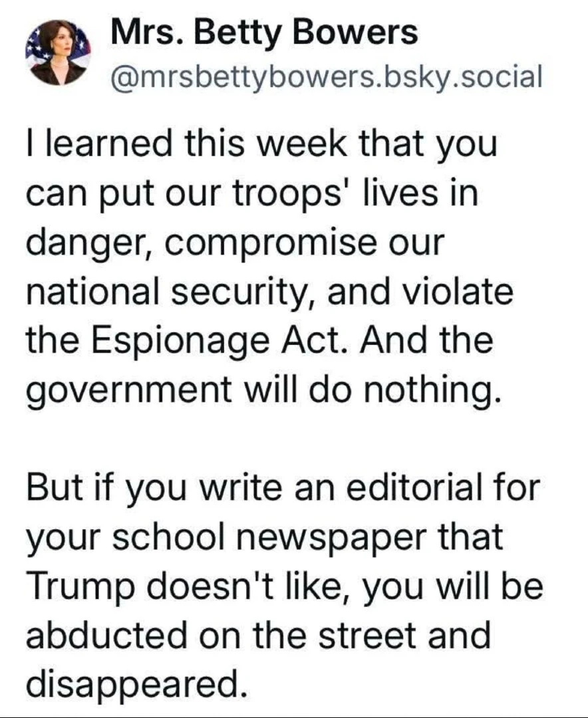
Task: Open Mrs. Betty Bowers' profile avatar
Action: tap(58, 53)
